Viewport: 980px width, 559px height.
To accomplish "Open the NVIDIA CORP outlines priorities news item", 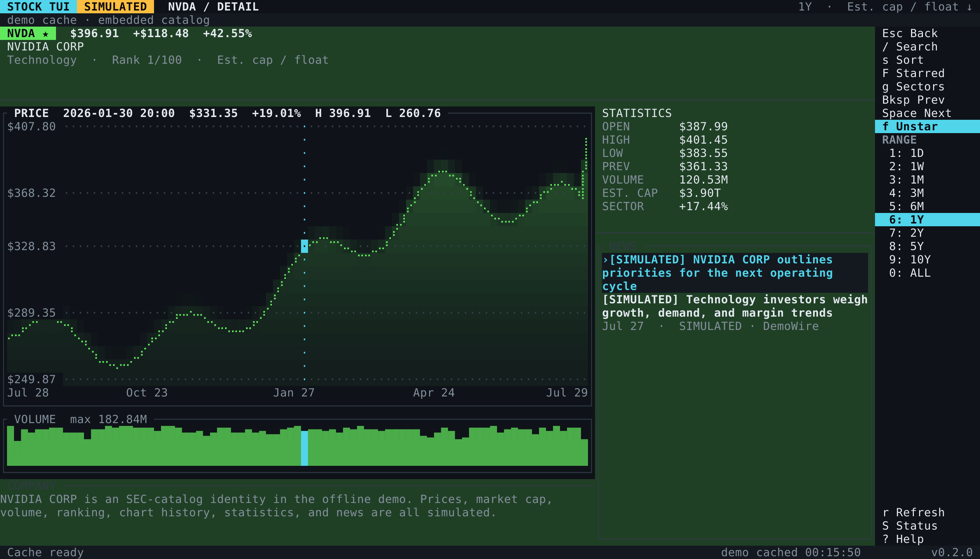I will click(x=735, y=273).
